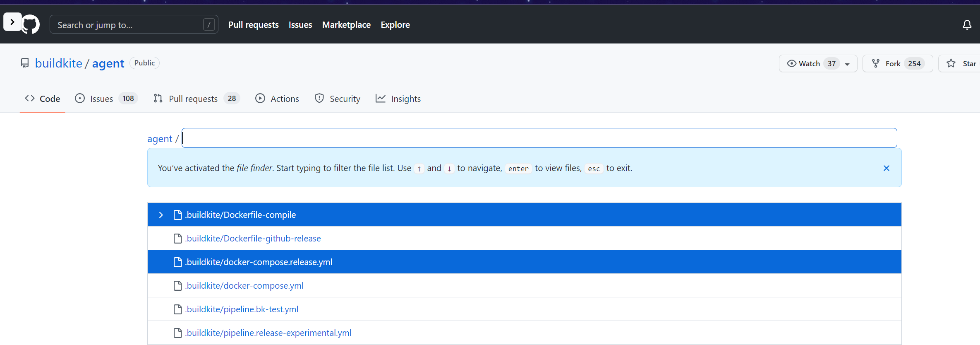The height and width of the screenshot is (345, 980).
Task: Open the Actions tab
Action: 277,99
